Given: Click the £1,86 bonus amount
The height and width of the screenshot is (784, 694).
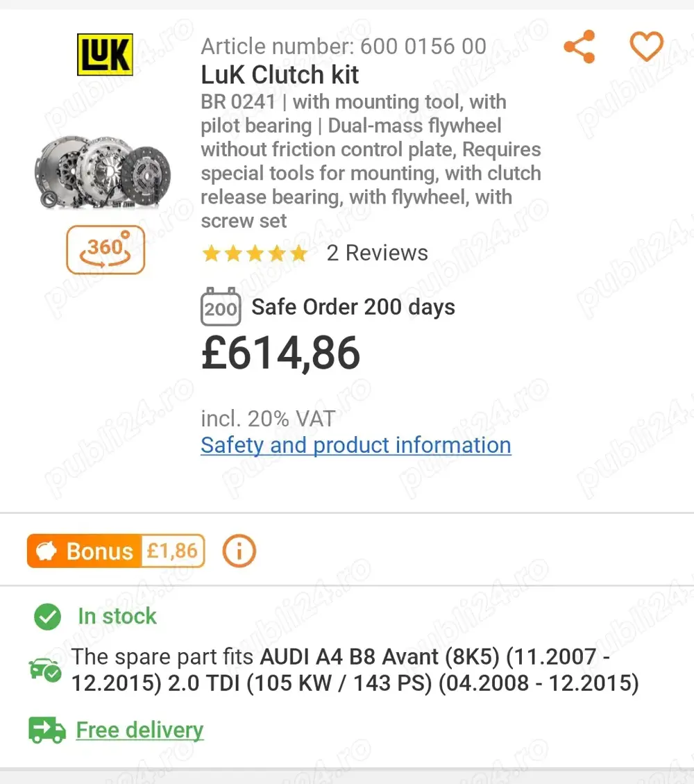Looking at the screenshot, I should click(173, 551).
